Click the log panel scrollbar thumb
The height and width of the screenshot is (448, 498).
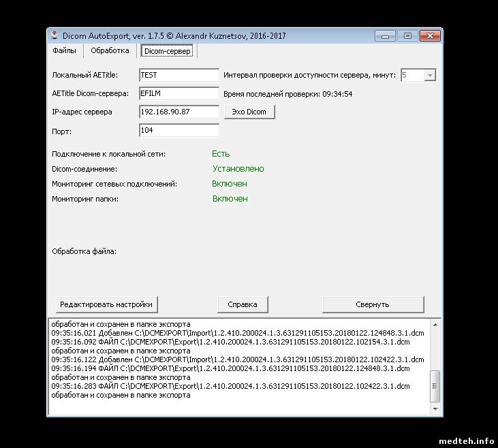coord(436,387)
